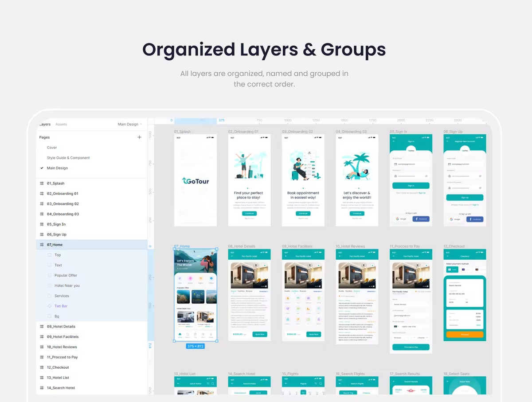Click Book Now button in 08_Hotel Details
Image resolution: width=532 pixels, height=402 pixels.
tap(260, 334)
